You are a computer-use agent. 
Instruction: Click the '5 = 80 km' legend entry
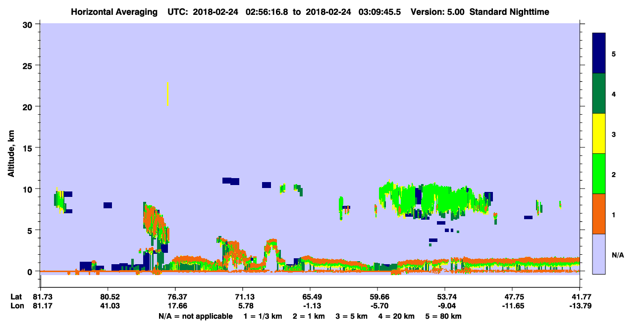(x=443, y=316)
